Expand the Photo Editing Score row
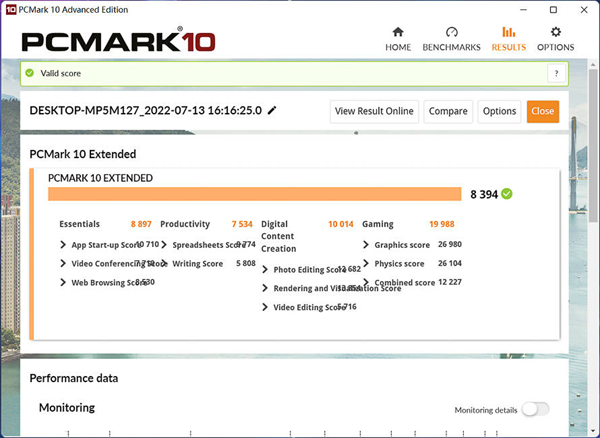The image size is (600, 438). click(265, 269)
